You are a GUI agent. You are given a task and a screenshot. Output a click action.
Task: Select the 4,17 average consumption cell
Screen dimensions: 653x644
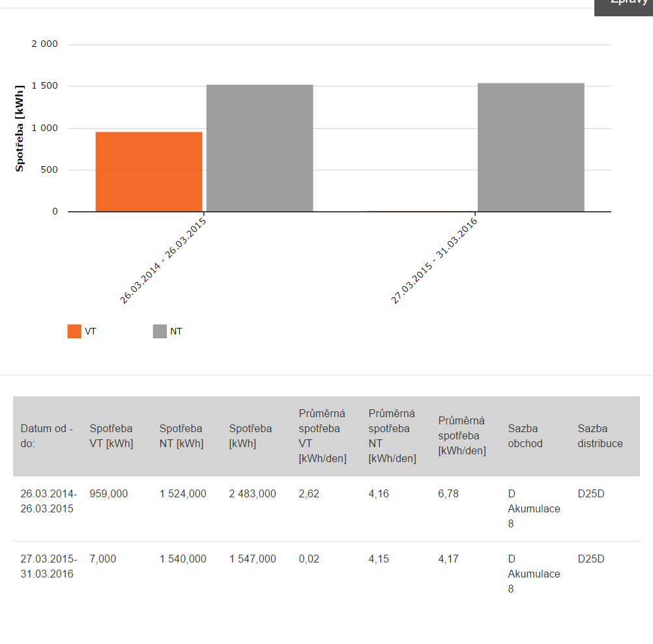point(448,559)
